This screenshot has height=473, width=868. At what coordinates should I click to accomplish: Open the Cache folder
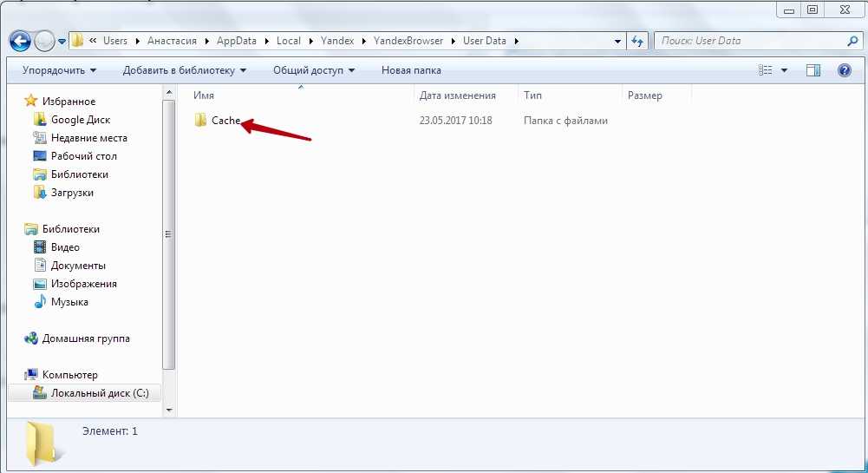click(x=225, y=121)
